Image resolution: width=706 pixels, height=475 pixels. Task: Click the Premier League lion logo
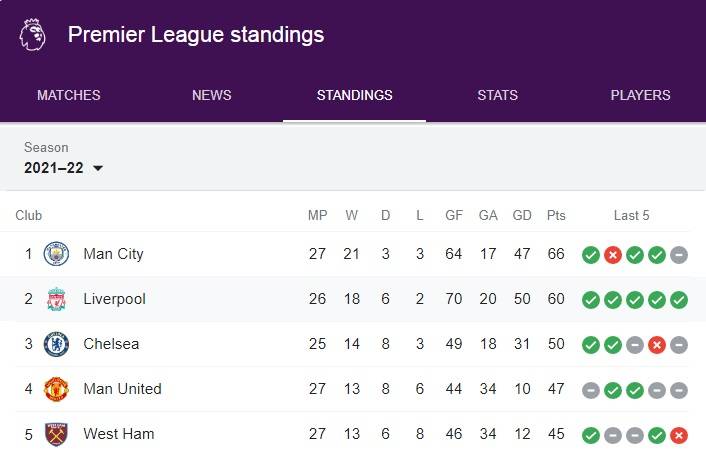pos(33,35)
